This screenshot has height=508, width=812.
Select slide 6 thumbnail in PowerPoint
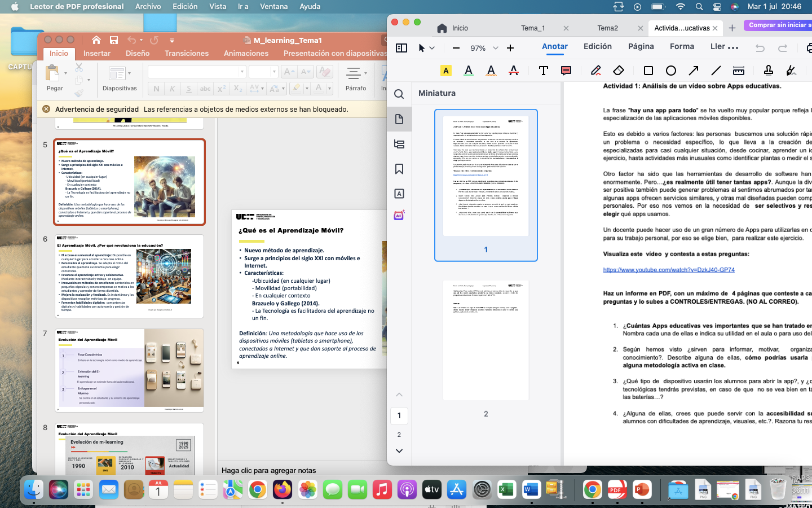pos(130,277)
